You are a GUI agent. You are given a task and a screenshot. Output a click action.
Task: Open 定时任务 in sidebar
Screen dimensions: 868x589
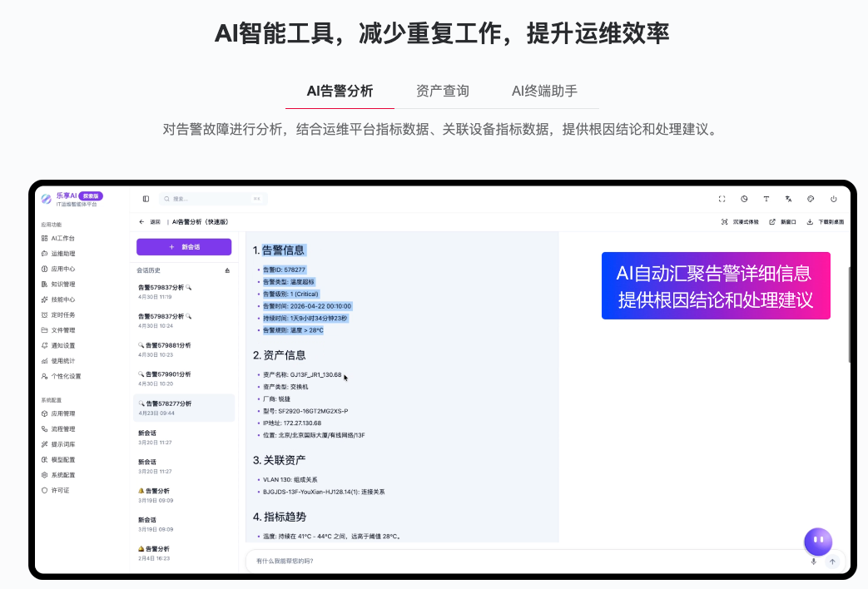pyautogui.click(x=58, y=315)
